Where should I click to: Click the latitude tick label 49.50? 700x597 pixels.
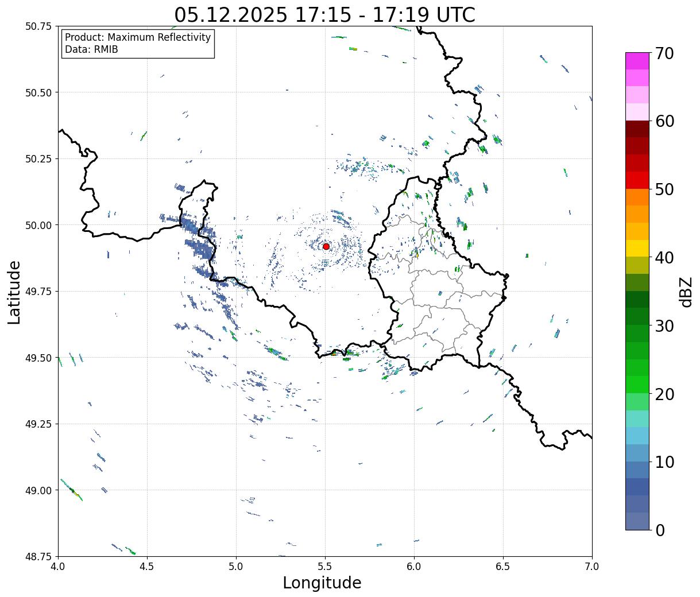pyautogui.click(x=38, y=358)
